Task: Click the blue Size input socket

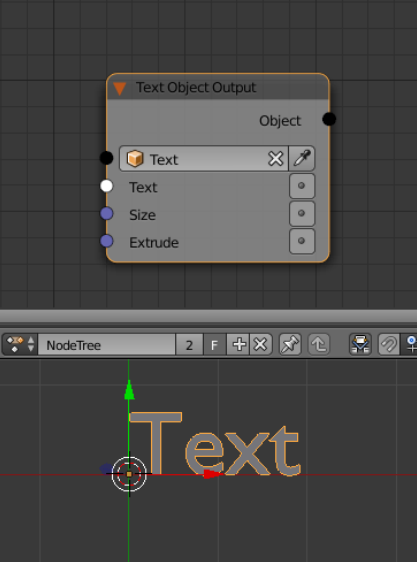Action: pos(106,214)
